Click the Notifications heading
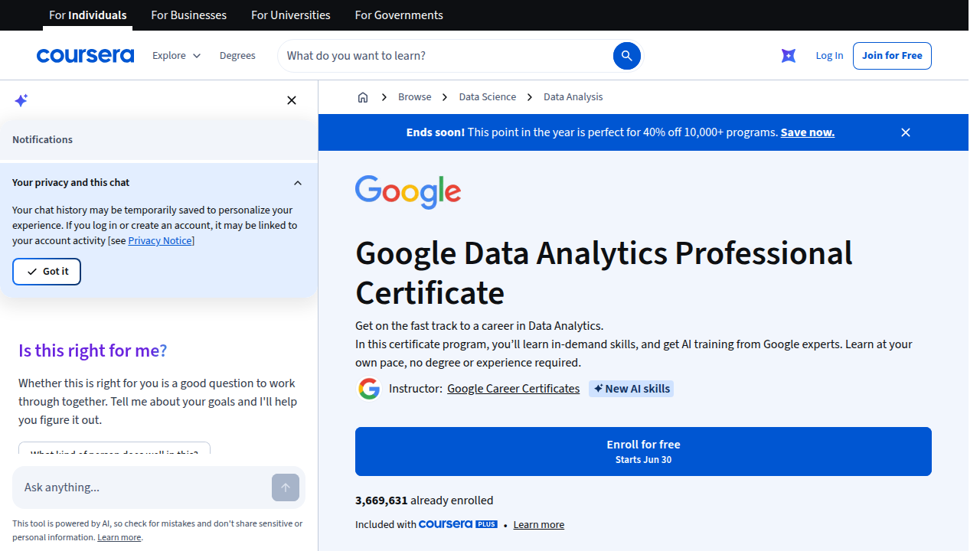 [x=42, y=140]
